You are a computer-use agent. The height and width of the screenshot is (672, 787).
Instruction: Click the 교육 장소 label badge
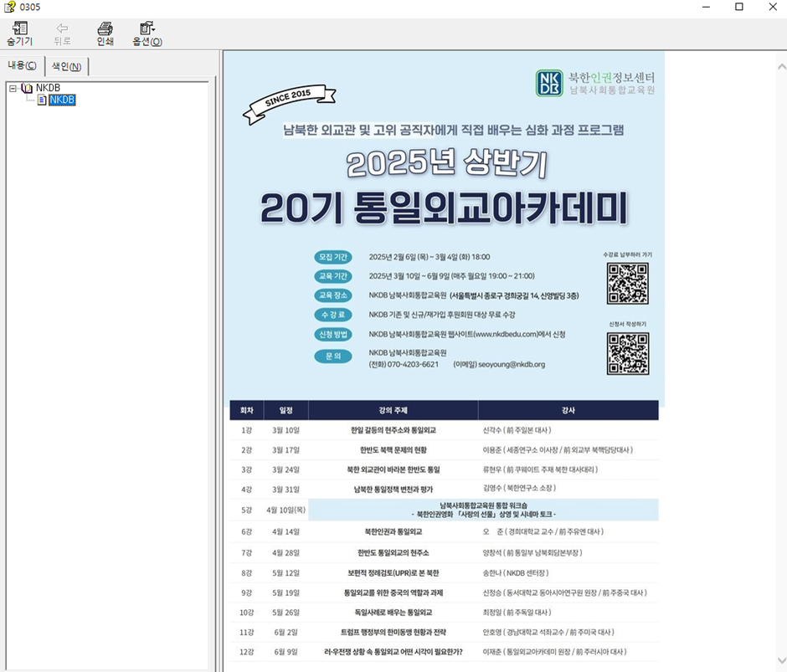333,295
